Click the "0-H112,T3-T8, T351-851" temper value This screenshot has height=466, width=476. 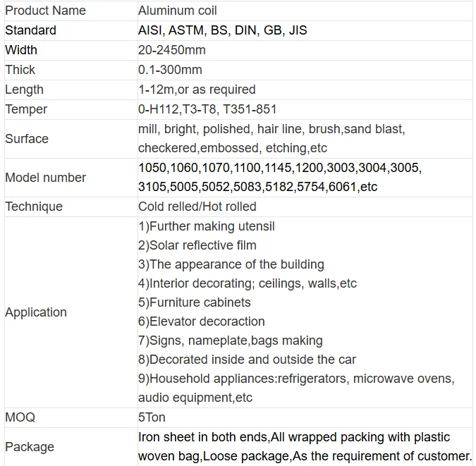(x=207, y=109)
